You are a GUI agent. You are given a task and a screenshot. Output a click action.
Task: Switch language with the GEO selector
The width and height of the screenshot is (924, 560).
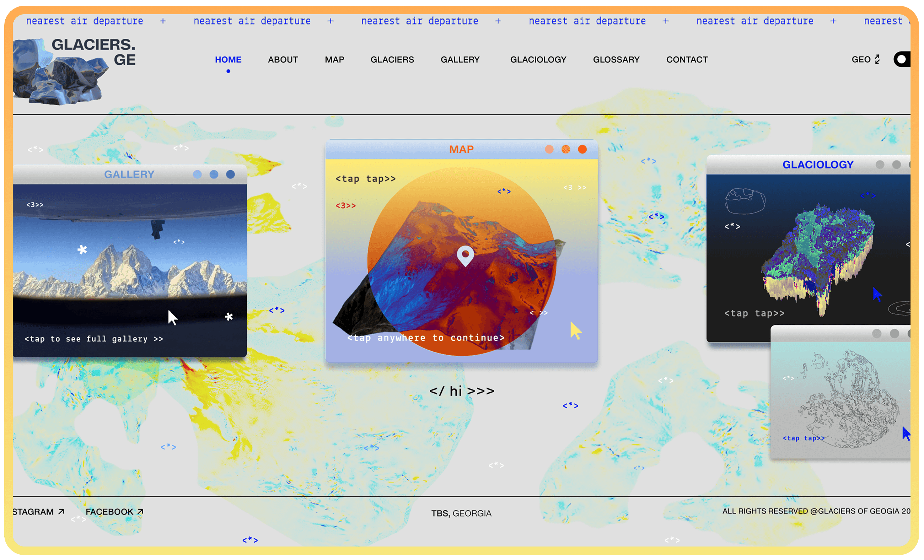[865, 60]
